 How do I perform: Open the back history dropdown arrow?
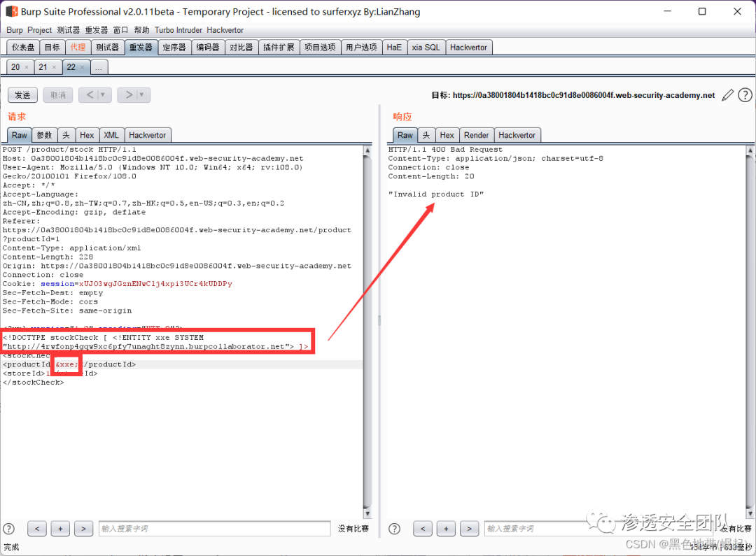click(x=103, y=95)
